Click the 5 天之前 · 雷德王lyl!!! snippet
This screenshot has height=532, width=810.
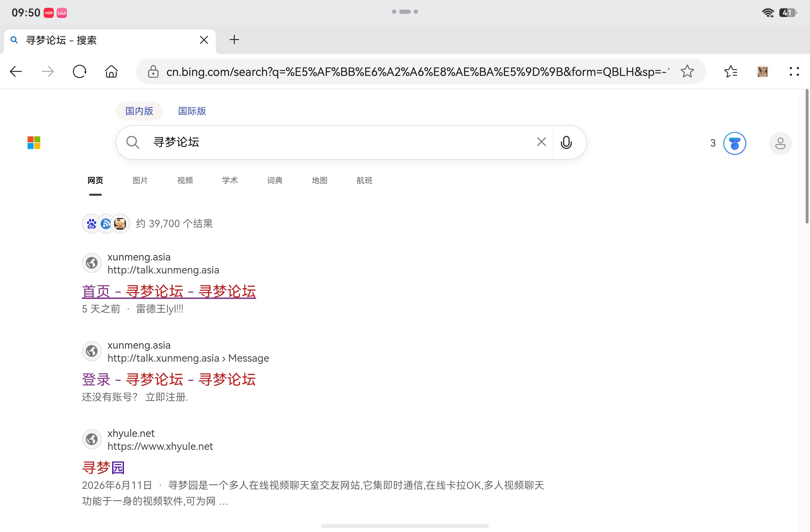(133, 309)
